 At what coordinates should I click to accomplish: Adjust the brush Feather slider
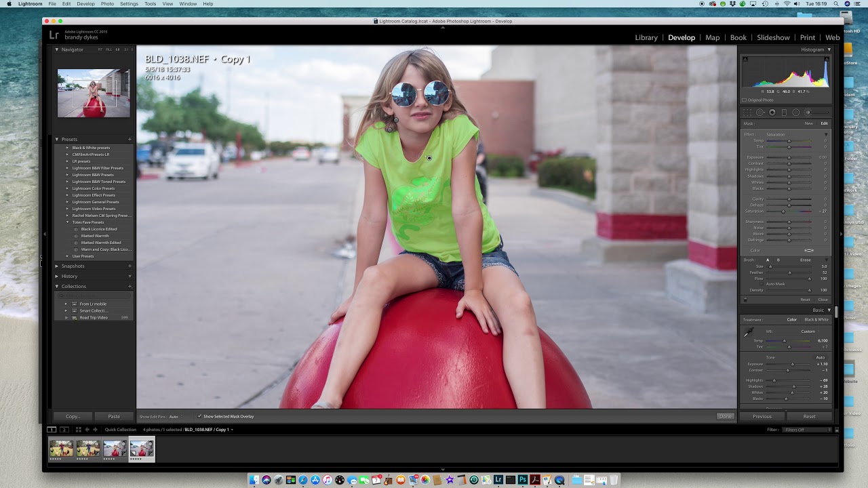(789, 272)
